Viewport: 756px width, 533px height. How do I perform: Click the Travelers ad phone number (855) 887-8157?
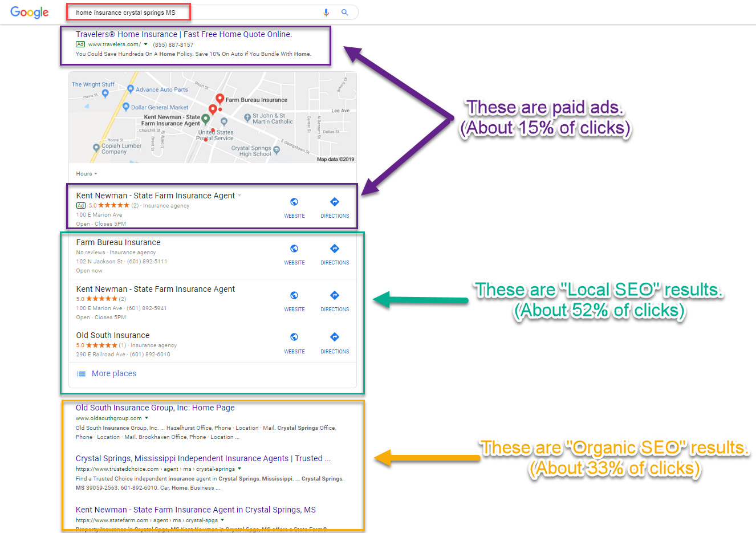point(173,44)
